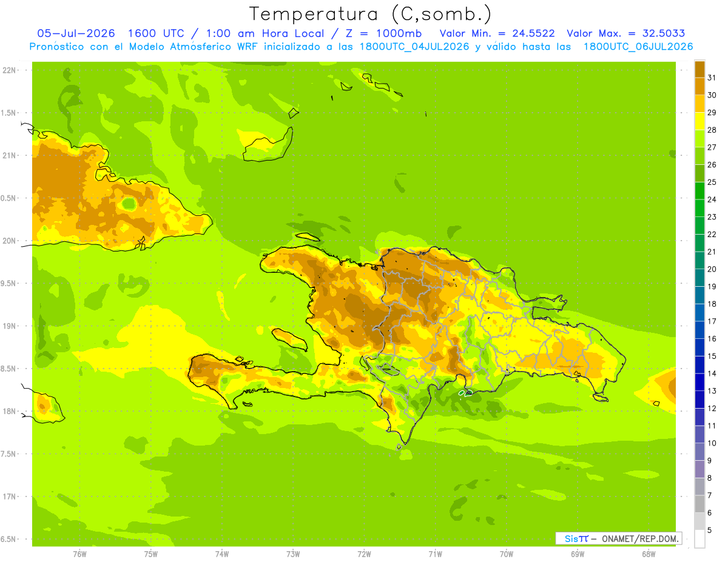Pick the legend swatch between 24 and 25
Screen dimensions: 728x562
(699, 190)
